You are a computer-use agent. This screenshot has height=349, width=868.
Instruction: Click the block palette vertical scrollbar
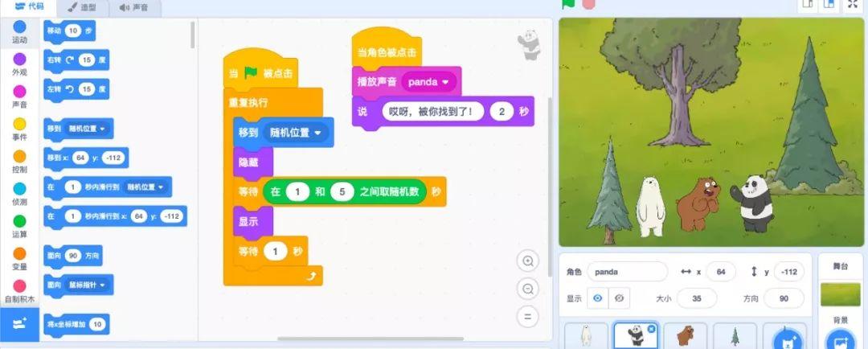(193, 35)
